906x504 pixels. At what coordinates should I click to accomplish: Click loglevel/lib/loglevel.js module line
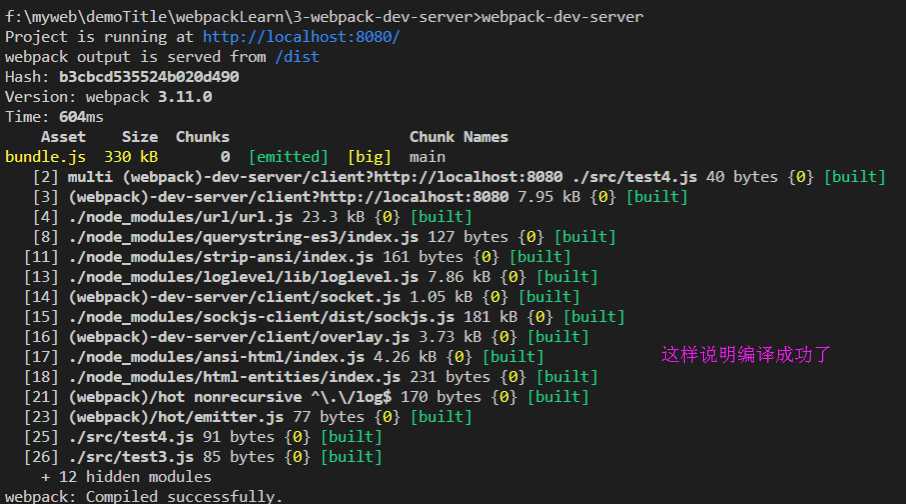[x=310, y=277]
